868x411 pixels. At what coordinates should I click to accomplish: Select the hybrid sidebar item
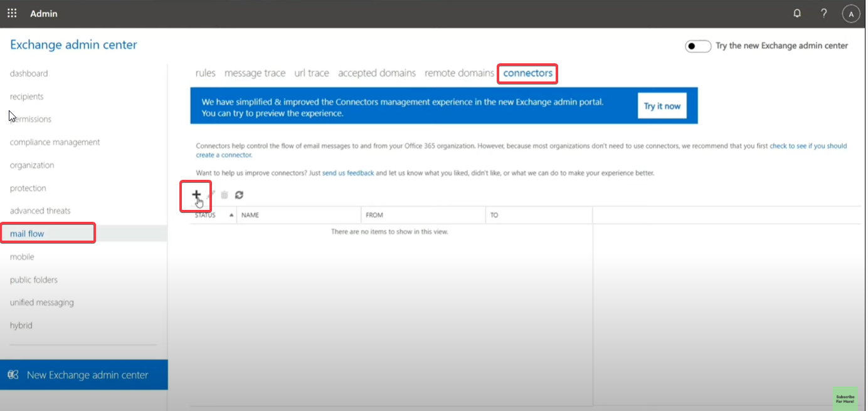(x=21, y=325)
